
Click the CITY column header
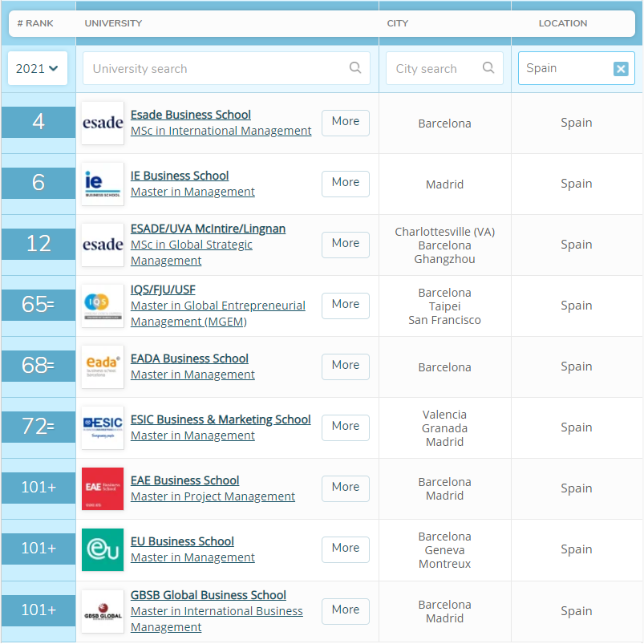tap(398, 23)
